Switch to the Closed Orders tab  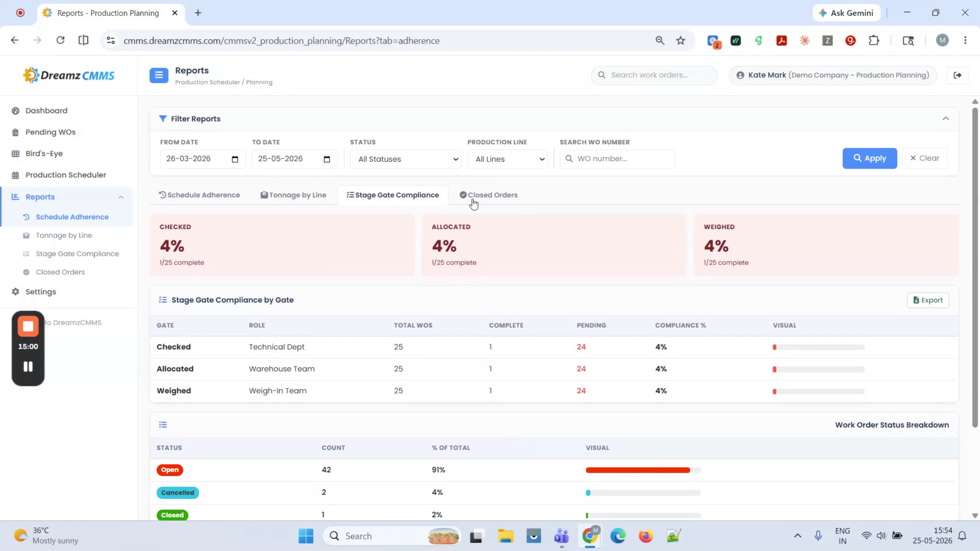[488, 195]
